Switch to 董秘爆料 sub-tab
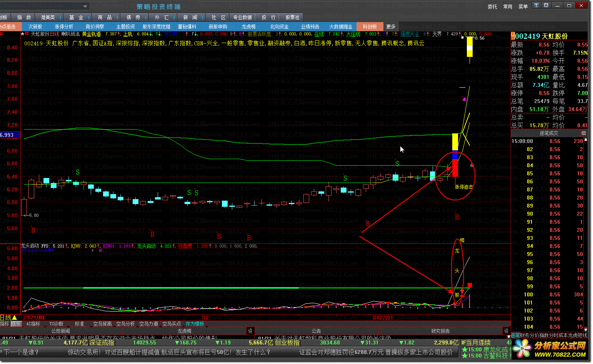The height and width of the screenshot is (364, 593). pos(187,27)
